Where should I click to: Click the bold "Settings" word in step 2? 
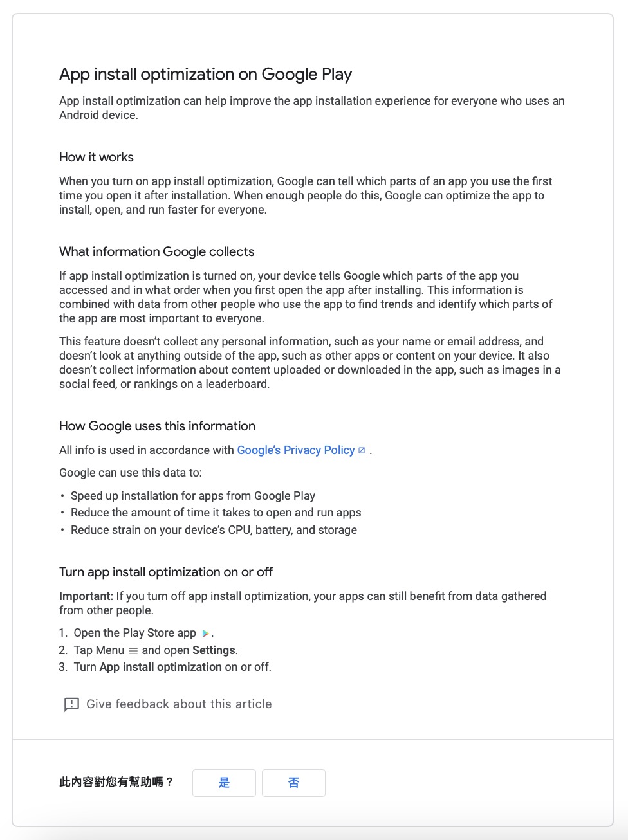tap(214, 650)
